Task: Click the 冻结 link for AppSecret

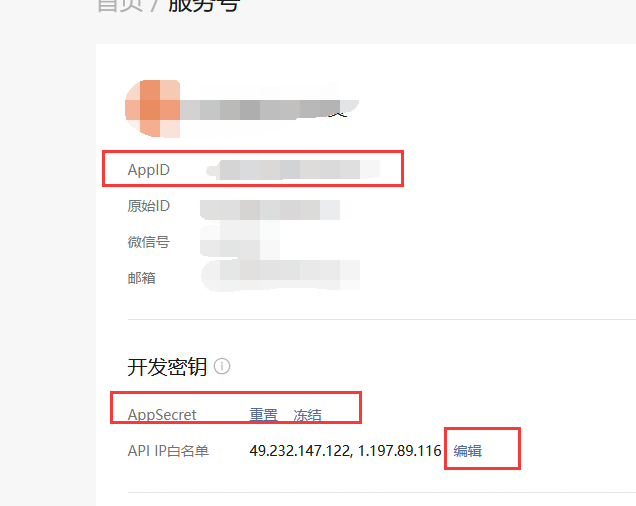Action: coord(308,415)
